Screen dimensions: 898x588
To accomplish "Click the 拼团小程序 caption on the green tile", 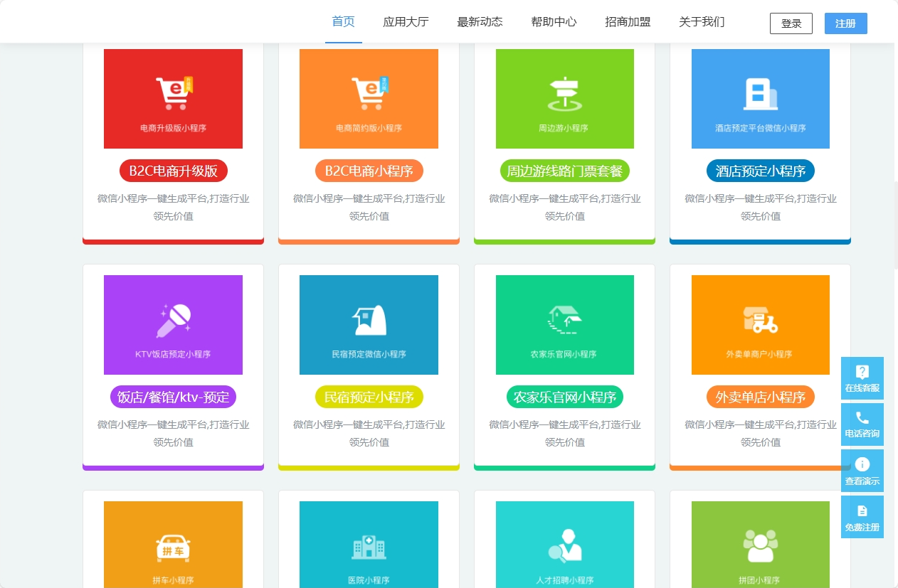I will click(759, 580).
